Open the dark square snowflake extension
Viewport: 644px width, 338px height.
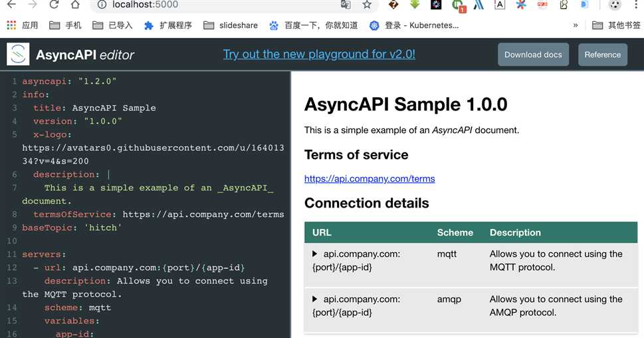pos(436,5)
